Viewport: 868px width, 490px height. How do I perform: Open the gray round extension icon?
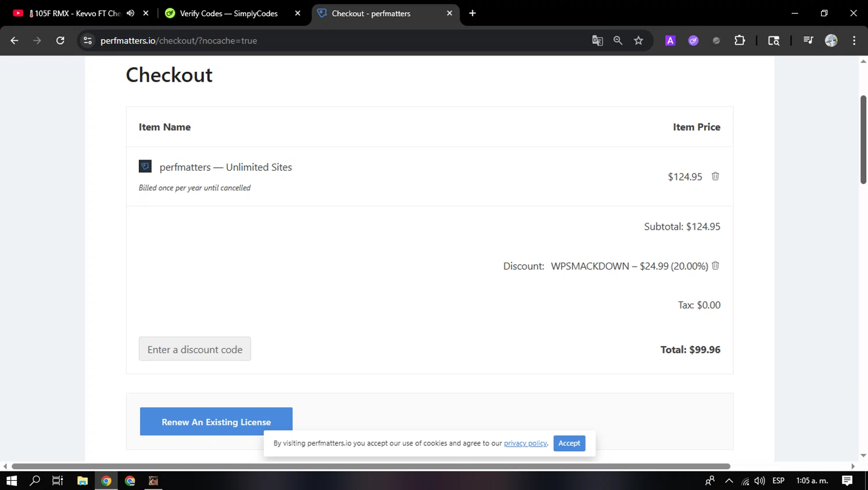click(716, 40)
